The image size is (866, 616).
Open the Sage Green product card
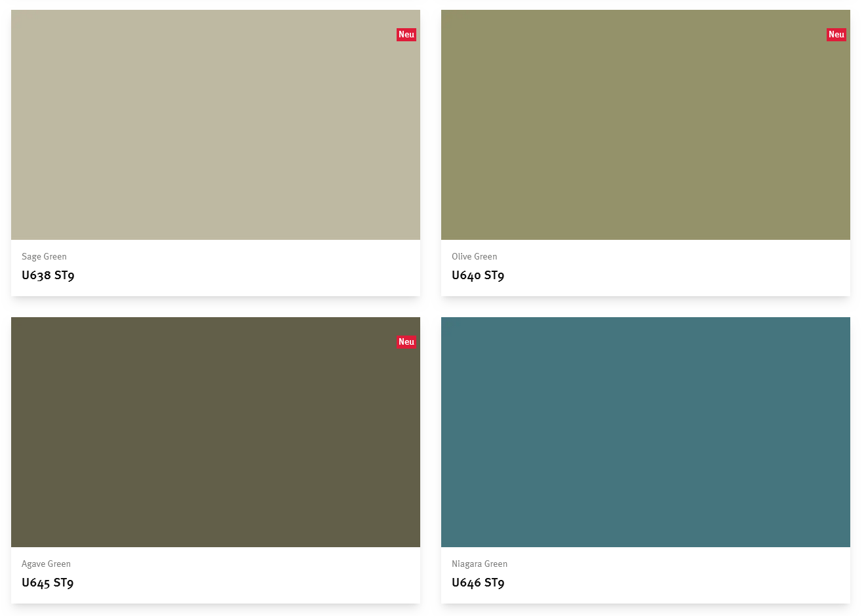pyautogui.click(x=215, y=152)
